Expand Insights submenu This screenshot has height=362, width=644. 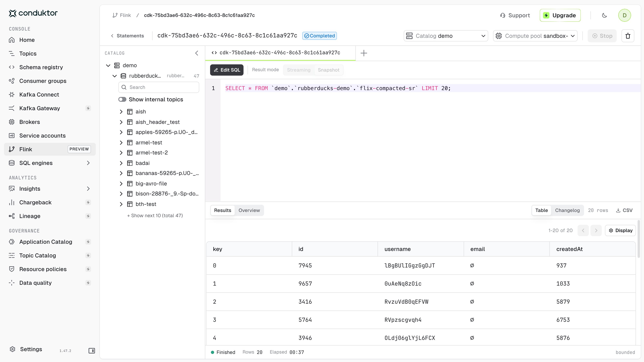click(88, 189)
